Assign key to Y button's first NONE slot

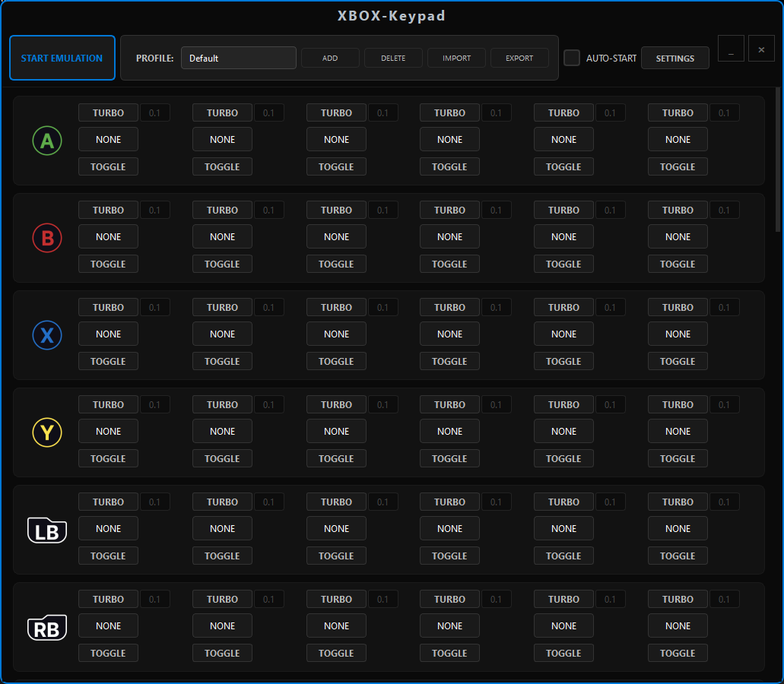click(x=108, y=431)
